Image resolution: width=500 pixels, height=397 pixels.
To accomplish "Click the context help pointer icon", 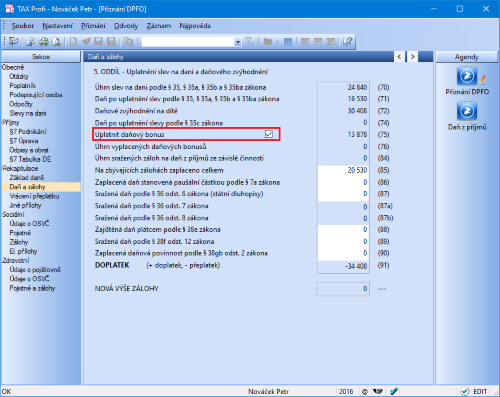I will point(347,42).
